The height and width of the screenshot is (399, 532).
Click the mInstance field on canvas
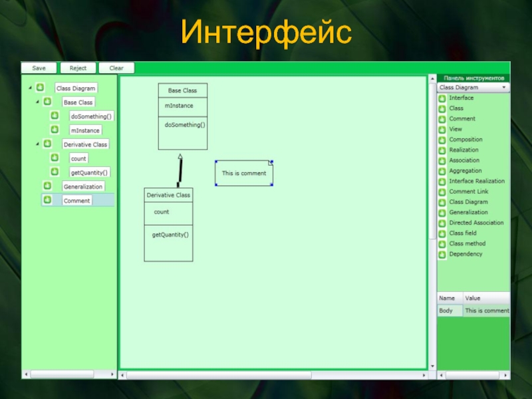coord(179,106)
